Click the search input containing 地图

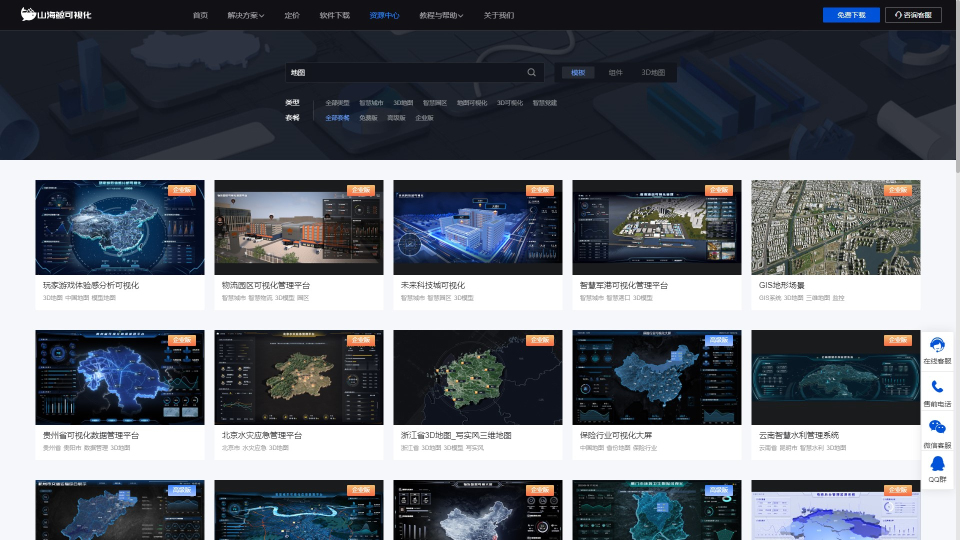tap(405, 73)
